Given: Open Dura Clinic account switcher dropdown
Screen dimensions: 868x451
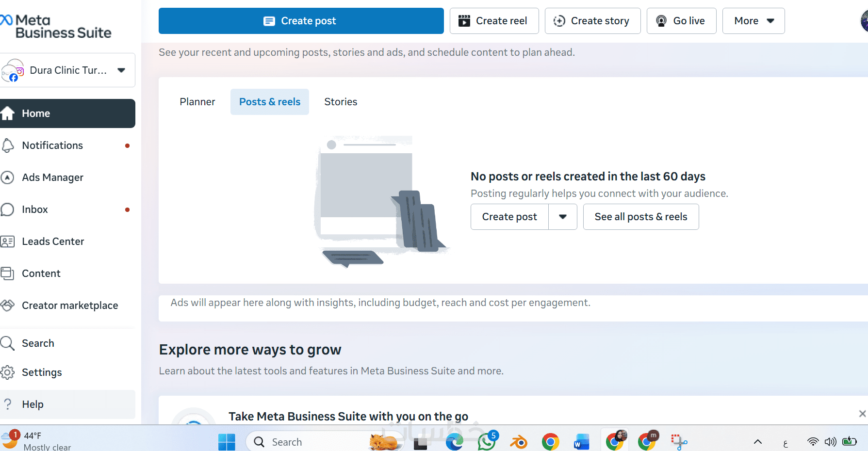Looking at the screenshot, I should pos(67,70).
